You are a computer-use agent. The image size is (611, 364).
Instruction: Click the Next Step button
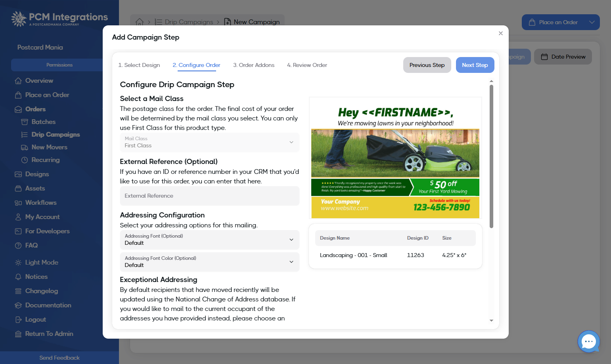click(475, 65)
